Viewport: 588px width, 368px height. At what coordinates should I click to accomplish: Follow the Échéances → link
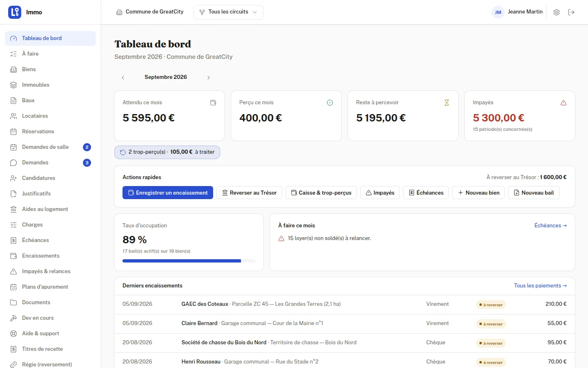[550, 225]
